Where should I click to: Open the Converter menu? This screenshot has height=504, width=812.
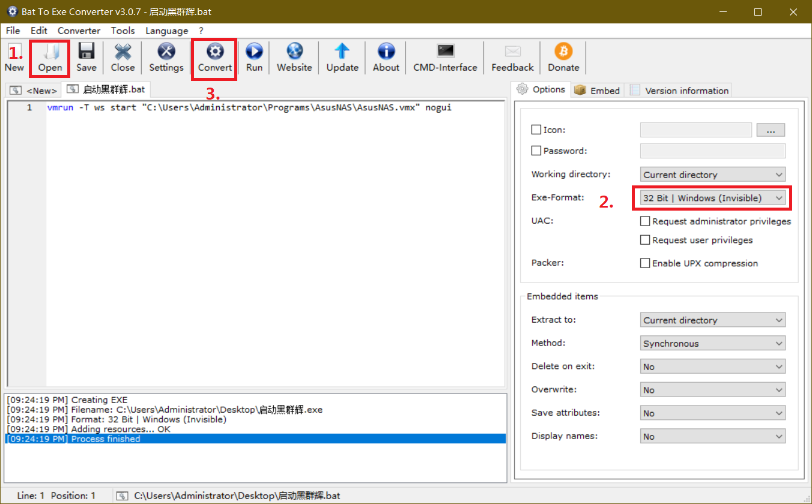tap(79, 31)
